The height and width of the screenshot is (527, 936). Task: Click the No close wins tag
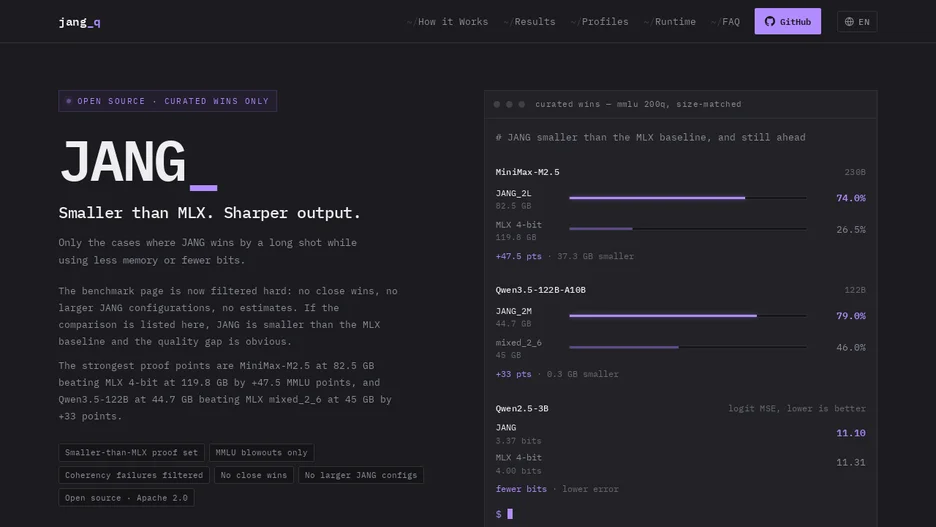coord(254,475)
